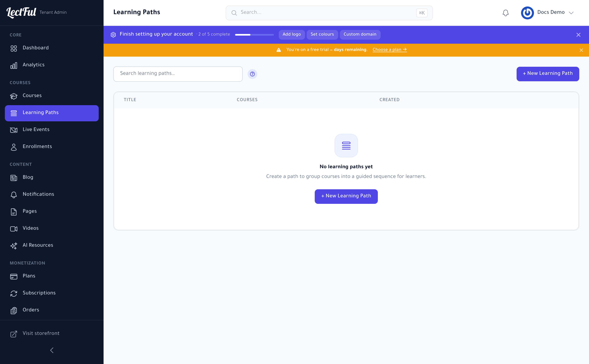Dismiss the account setup banner
This screenshot has width=589, height=364.
(x=578, y=35)
